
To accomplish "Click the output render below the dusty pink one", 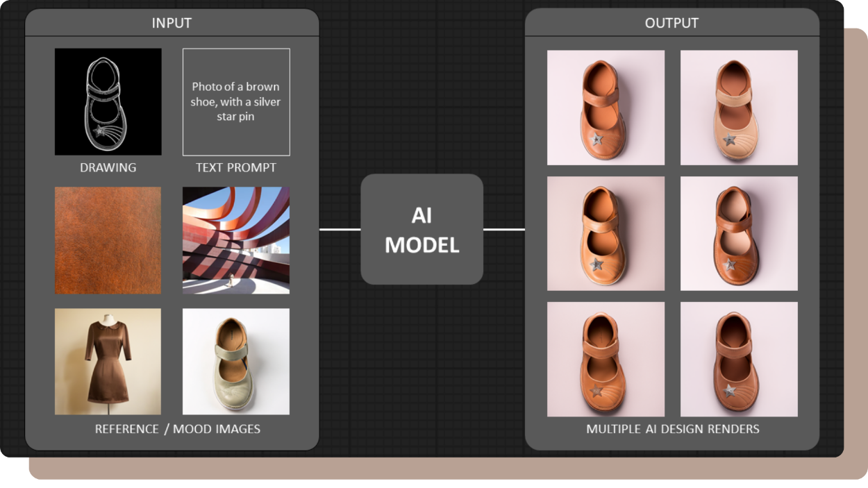I will point(606,359).
